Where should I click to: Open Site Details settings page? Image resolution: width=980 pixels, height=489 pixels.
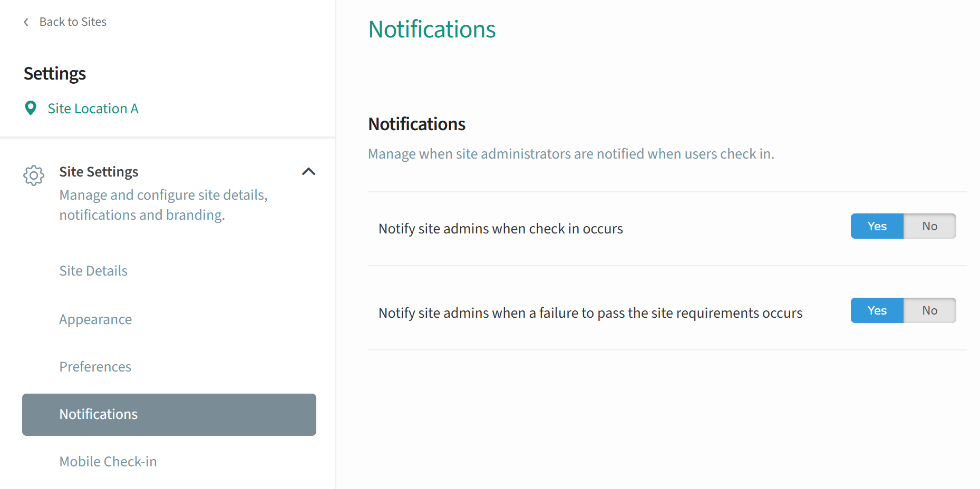click(93, 271)
